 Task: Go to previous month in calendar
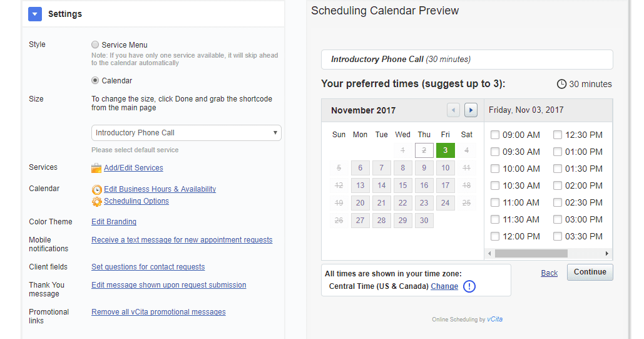click(453, 110)
